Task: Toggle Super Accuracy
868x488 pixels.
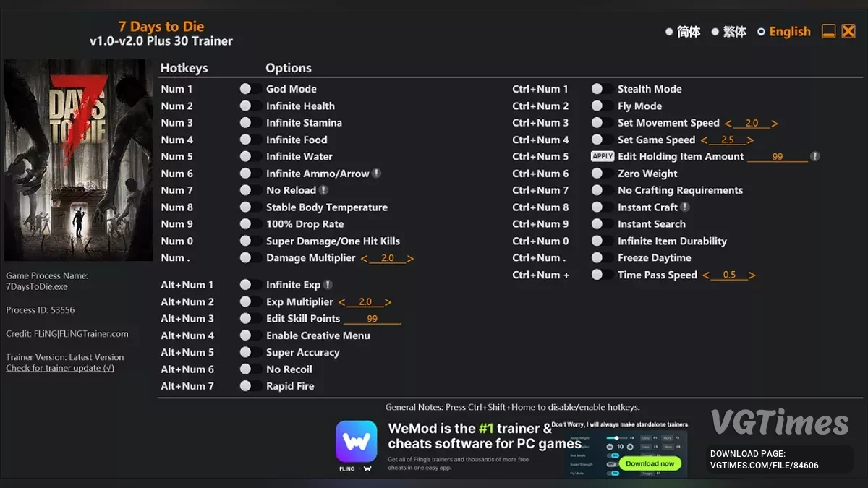Action: tap(251, 352)
